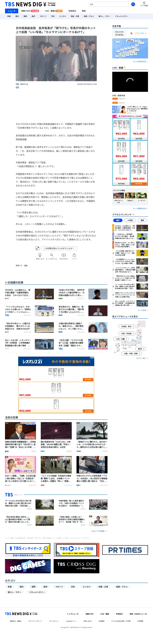The width and height of the screenshot is (153, 644).
Task: Open もっと動画を見る link
Action: coord(140,208)
